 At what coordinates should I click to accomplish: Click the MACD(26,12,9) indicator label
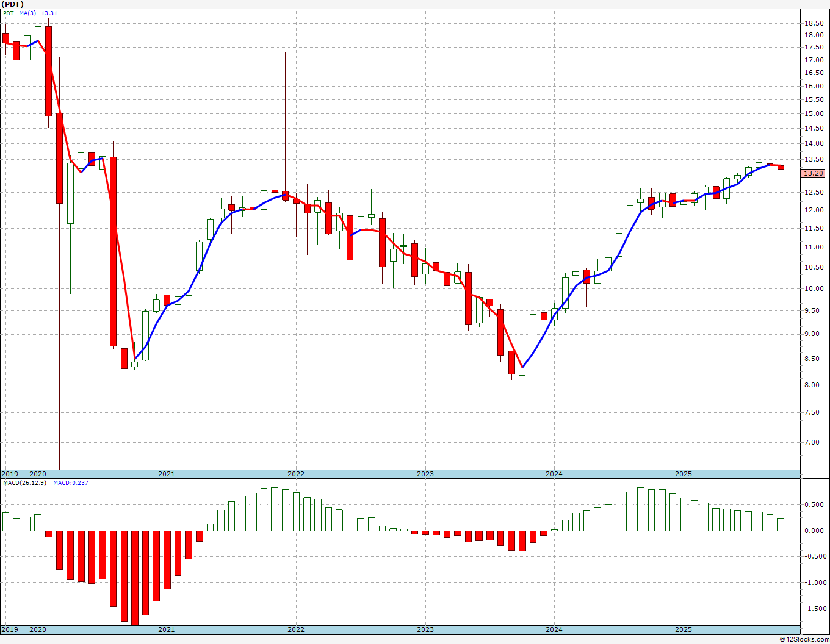coord(24,482)
